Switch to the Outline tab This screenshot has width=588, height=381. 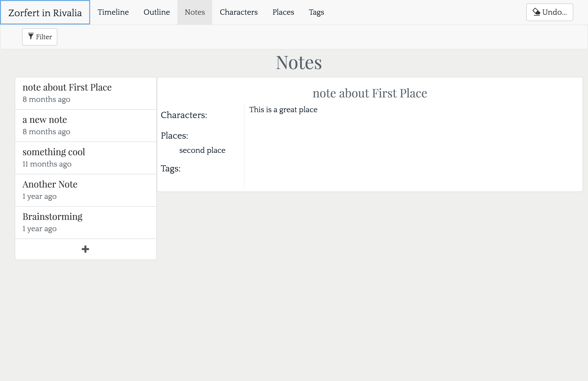(x=157, y=12)
